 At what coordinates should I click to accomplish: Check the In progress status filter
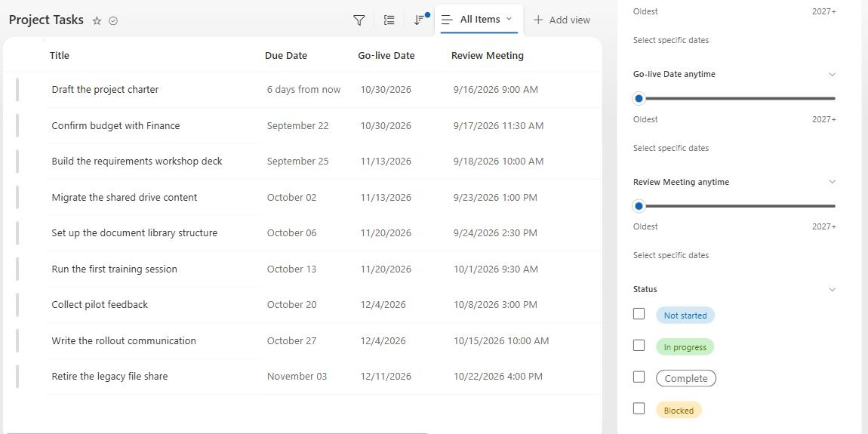click(x=639, y=346)
